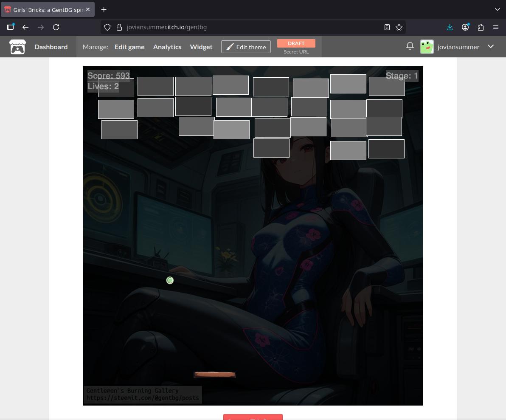The image size is (506, 420).
Task: Reload the current page
Action: coord(56,27)
